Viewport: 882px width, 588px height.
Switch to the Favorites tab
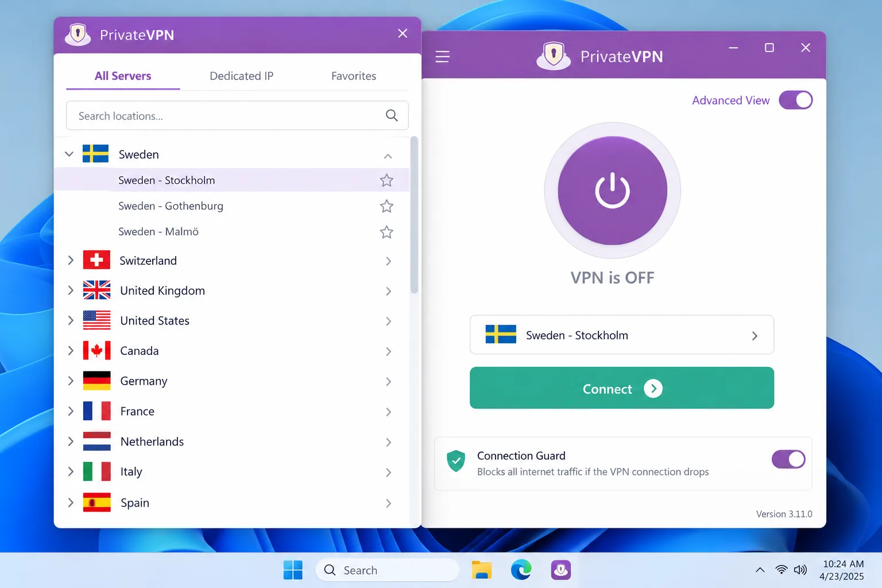[354, 76]
